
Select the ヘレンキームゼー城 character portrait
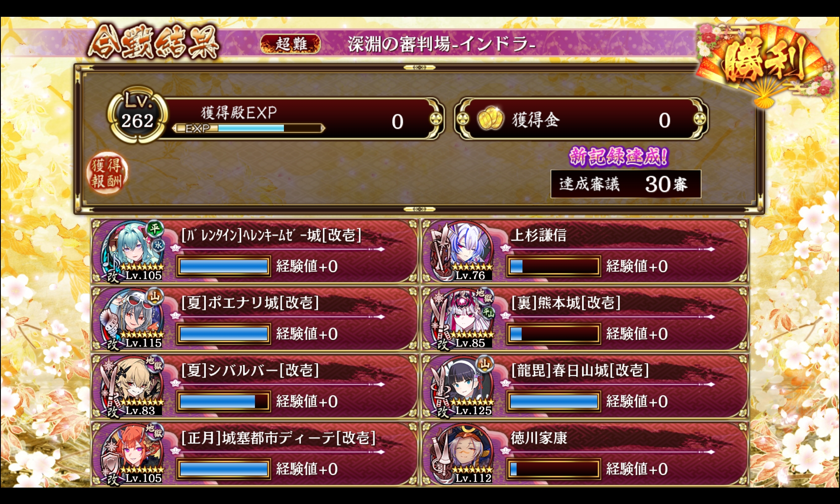pos(132,251)
